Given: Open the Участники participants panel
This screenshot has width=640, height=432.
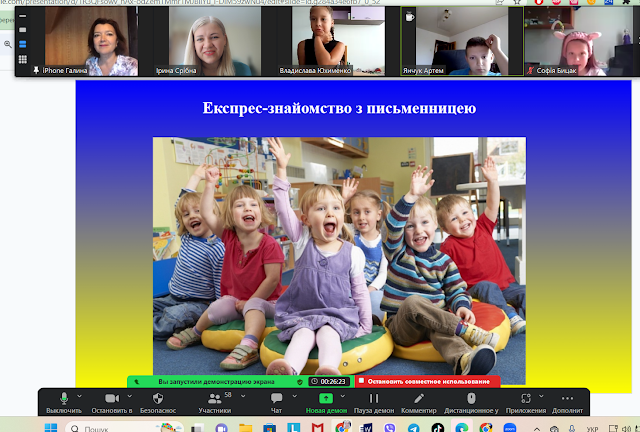Looking at the screenshot, I should [x=215, y=402].
